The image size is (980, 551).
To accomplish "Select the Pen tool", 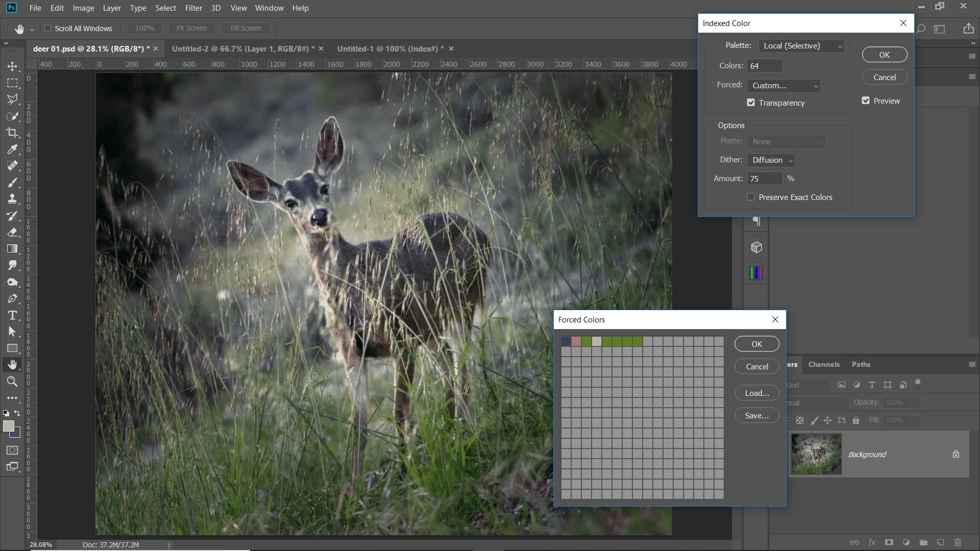I will click(x=12, y=298).
